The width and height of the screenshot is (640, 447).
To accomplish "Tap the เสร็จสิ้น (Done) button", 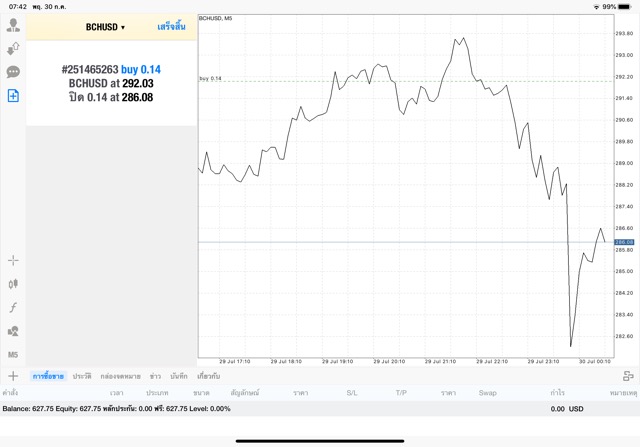I will [171, 27].
